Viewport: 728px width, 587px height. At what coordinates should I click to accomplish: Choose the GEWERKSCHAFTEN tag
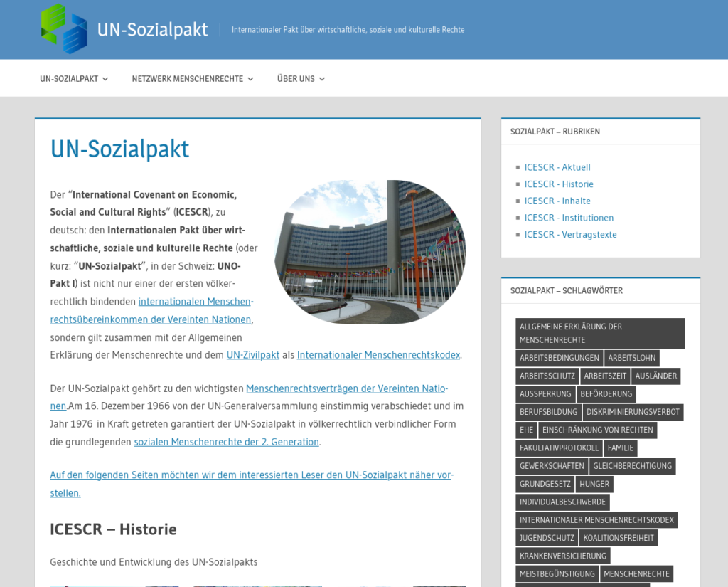click(x=552, y=466)
